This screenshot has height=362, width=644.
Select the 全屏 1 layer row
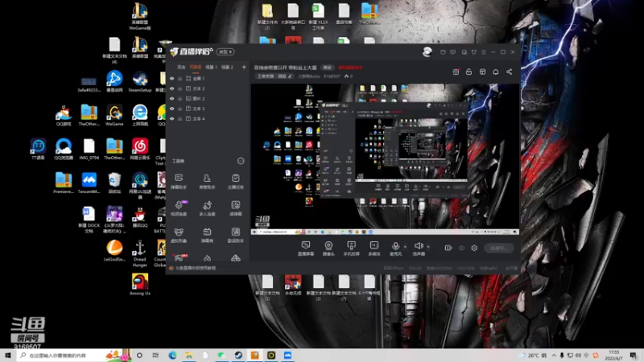208,78
